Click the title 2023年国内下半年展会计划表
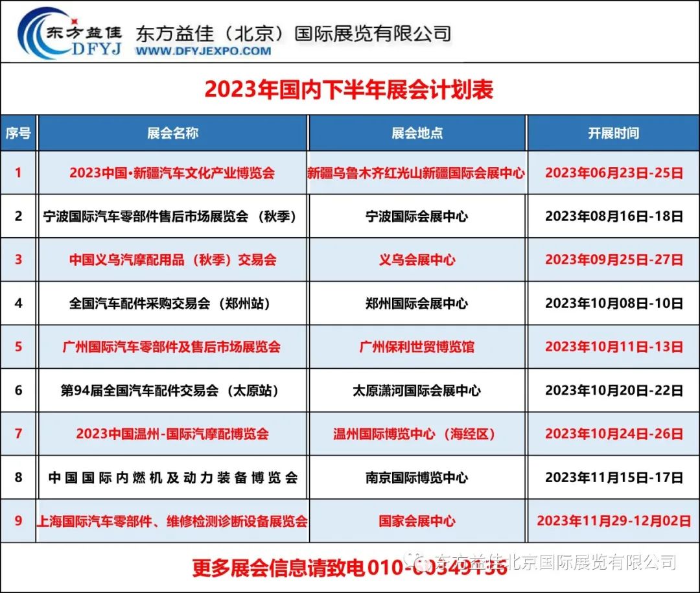Screen dimensions: 700x593 tap(349, 89)
